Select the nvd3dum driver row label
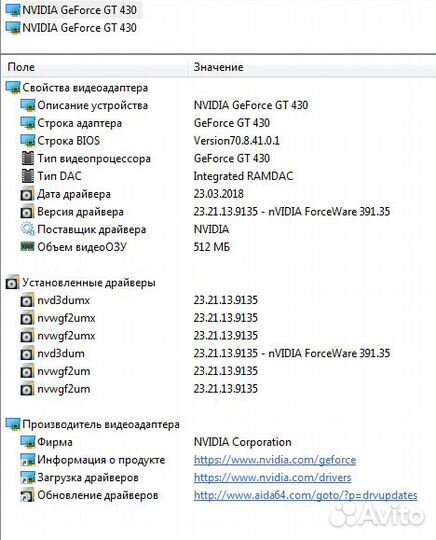This screenshot has height=540, width=436. 61,354
